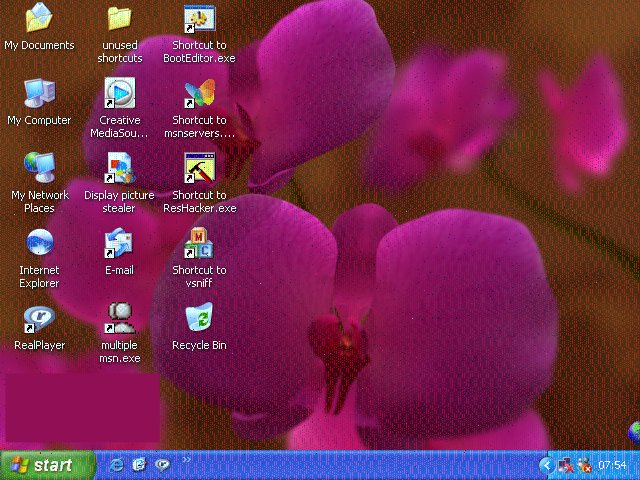Image resolution: width=640 pixels, height=480 pixels.
Task: Select the My Computer desktop icon
Action: click(39, 93)
